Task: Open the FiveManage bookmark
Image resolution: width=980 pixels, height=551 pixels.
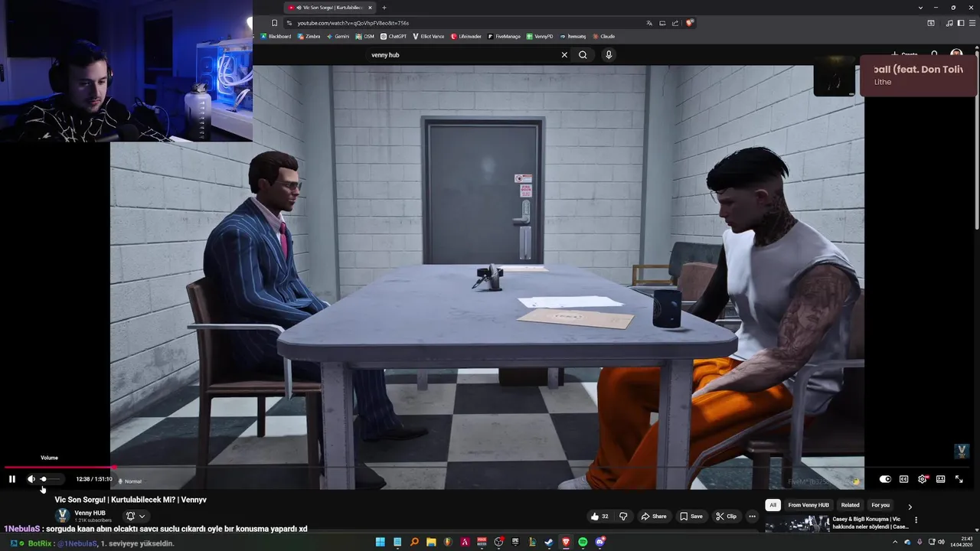Action: (x=504, y=36)
